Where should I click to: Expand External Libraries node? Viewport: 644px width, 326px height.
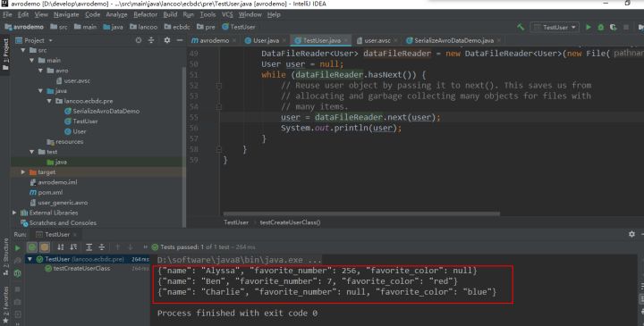tap(14, 213)
